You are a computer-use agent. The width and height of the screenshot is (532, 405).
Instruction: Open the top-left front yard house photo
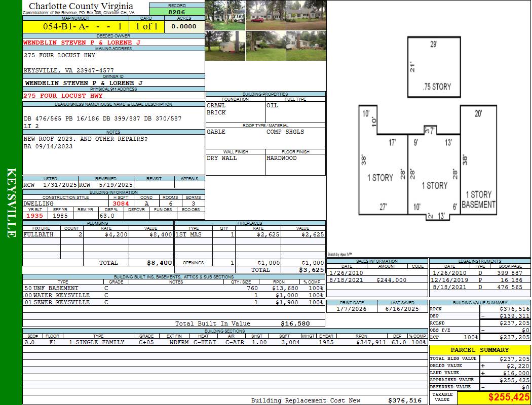pyautogui.click(x=225, y=15)
